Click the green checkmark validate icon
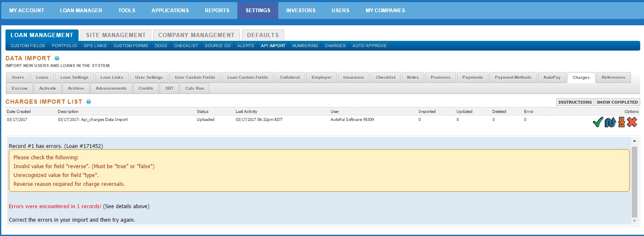 pos(598,123)
